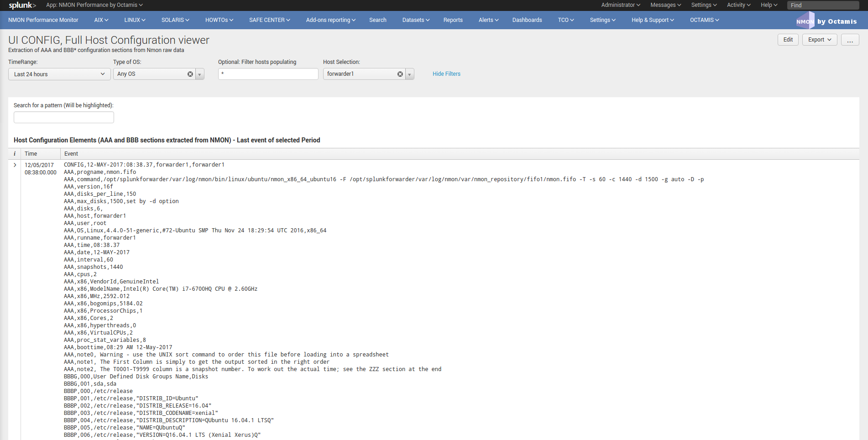Sort by the Time column header
868x440 pixels.
(x=31, y=154)
